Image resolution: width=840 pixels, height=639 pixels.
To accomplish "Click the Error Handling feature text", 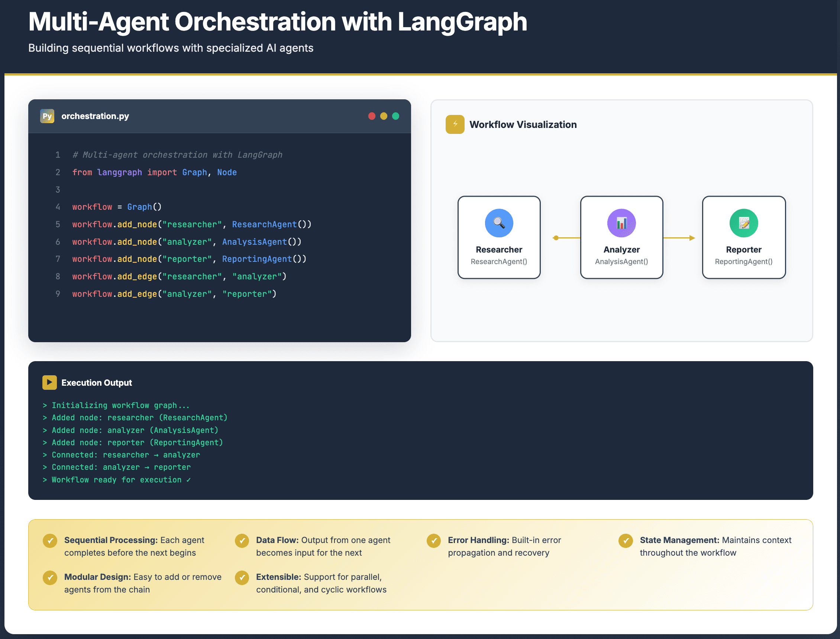I will 504,546.
